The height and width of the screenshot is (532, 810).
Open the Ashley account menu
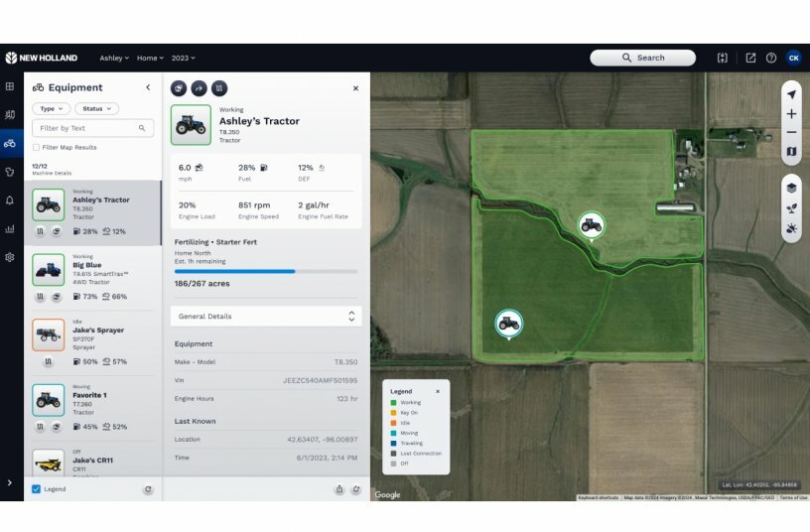pos(114,58)
